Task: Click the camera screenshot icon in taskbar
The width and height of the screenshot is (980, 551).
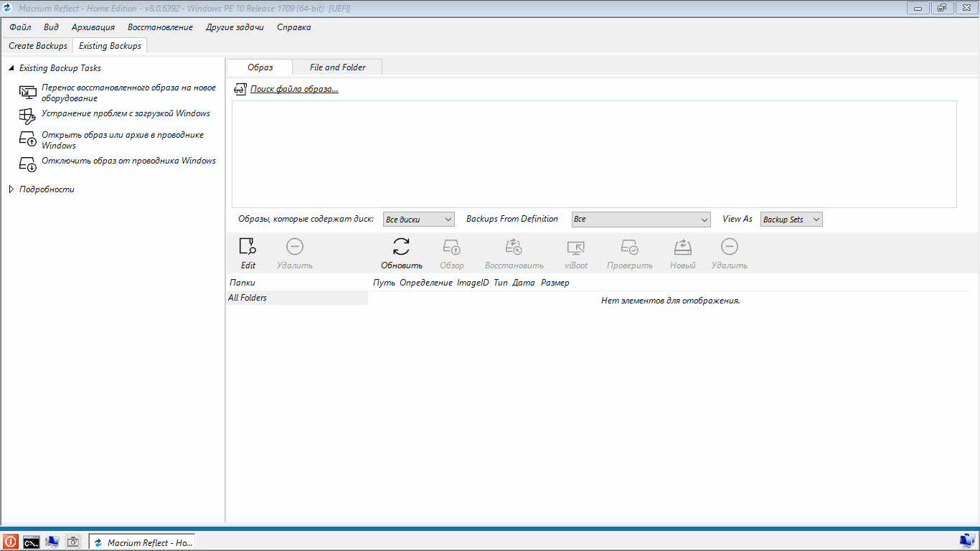Action: click(73, 542)
